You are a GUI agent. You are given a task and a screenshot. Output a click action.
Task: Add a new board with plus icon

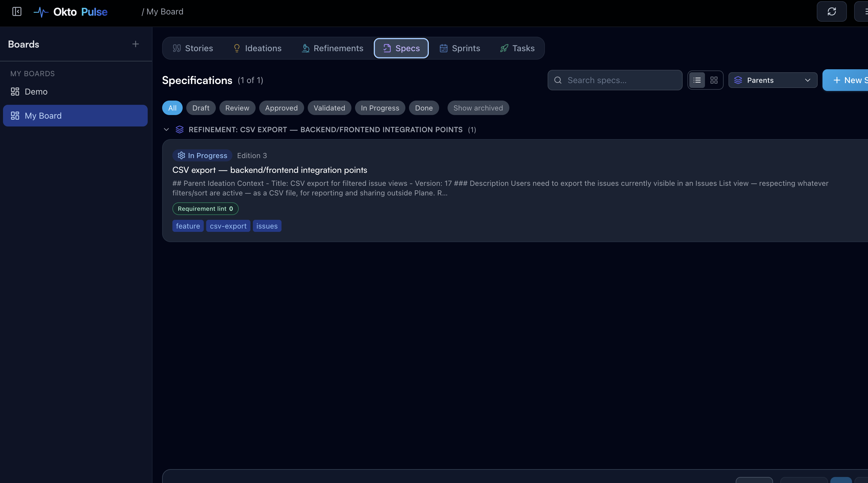click(x=135, y=44)
